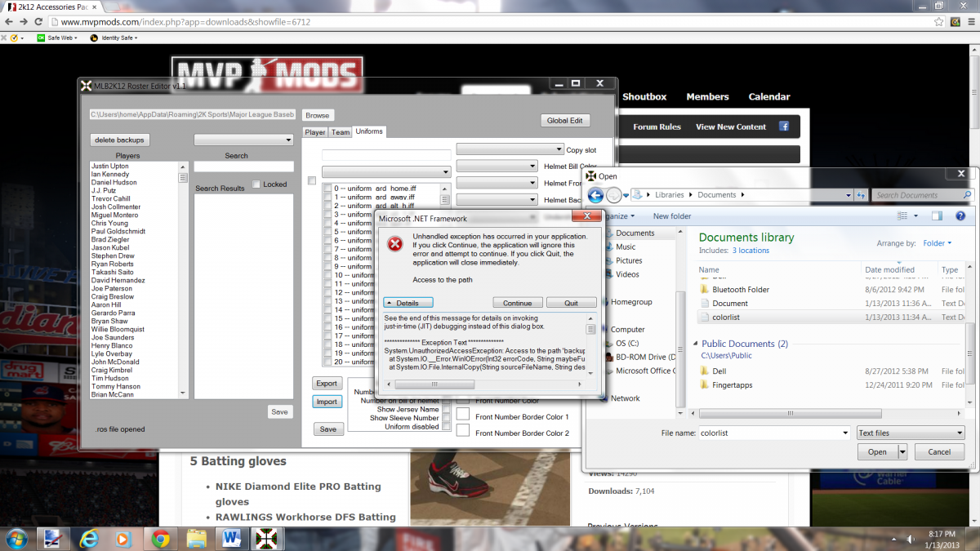The height and width of the screenshot is (551, 980).
Task: Launch Internet Explorer from the taskbar
Action: [88, 539]
